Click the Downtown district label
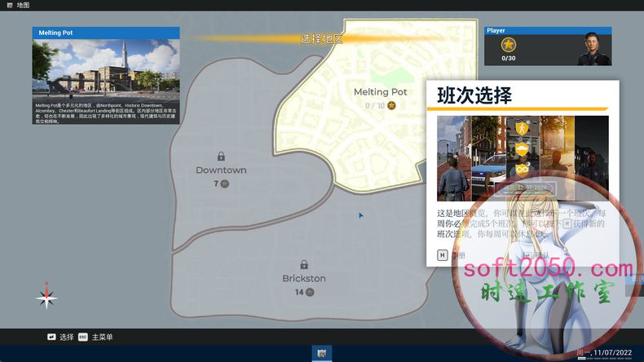The height and width of the screenshot is (362, 644). click(x=221, y=170)
